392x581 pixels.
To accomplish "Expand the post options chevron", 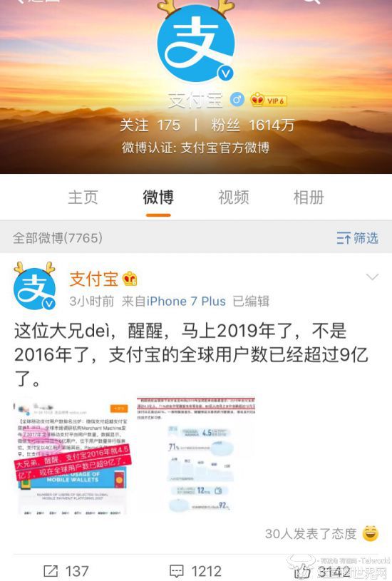I will 372,277.
